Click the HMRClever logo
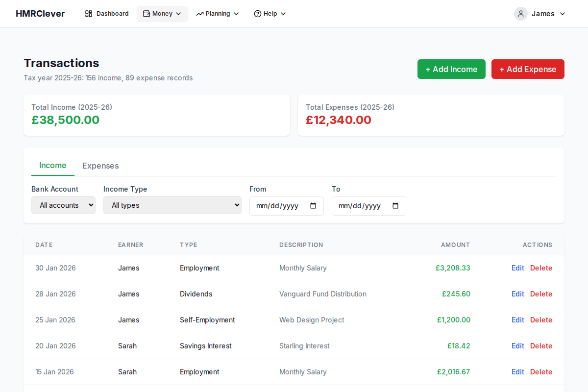Screen dimensions: 588x392 tap(40, 13)
